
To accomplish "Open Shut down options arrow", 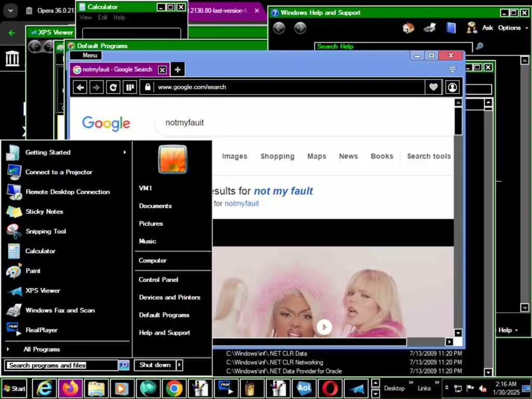I will click(x=179, y=365).
